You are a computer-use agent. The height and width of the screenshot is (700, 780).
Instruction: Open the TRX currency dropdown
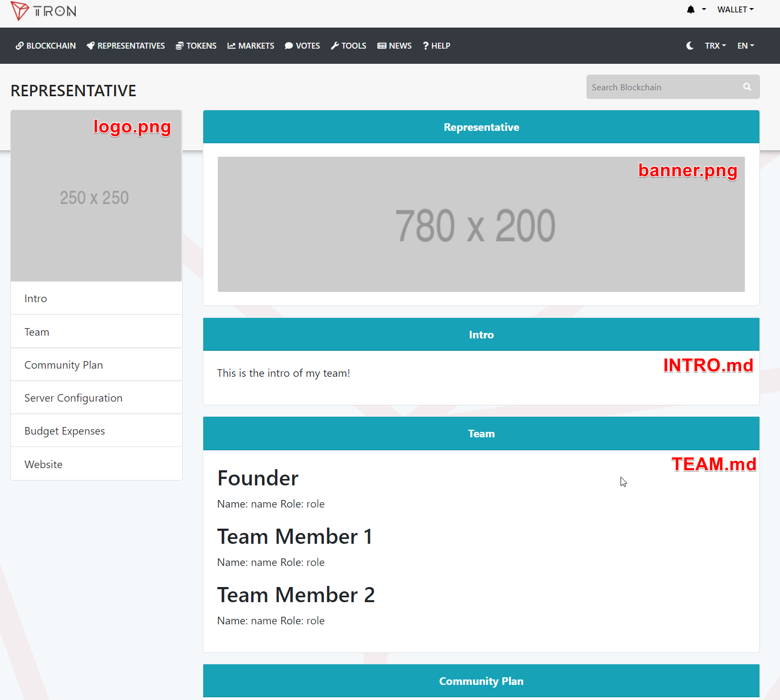click(715, 45)
